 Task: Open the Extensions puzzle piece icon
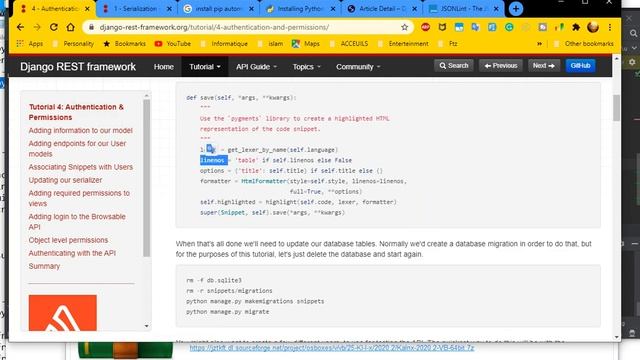[576, 27]
